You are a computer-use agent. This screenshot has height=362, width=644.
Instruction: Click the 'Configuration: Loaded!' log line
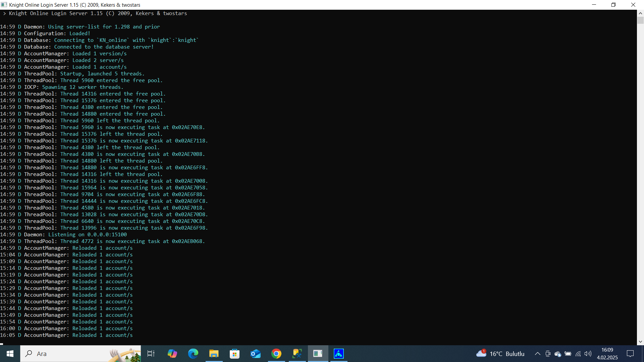click(45, 34)
